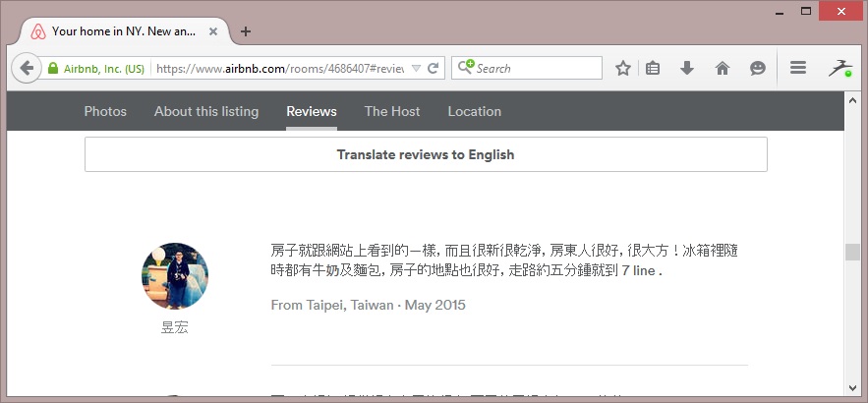The image size is (868, 403).
Task: Open the Firefox hamburger menu
Action: pyautogui.click(x=798, y=69)
